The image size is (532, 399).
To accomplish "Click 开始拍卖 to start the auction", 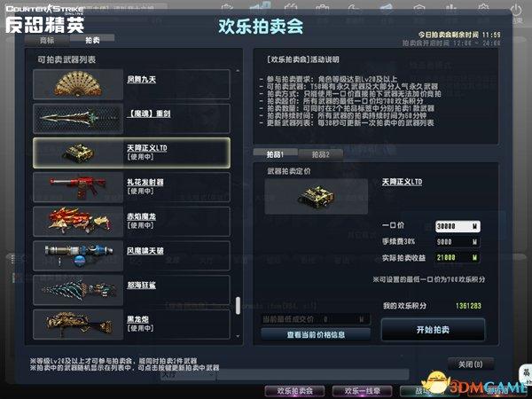I will click(x=433, y=330).
